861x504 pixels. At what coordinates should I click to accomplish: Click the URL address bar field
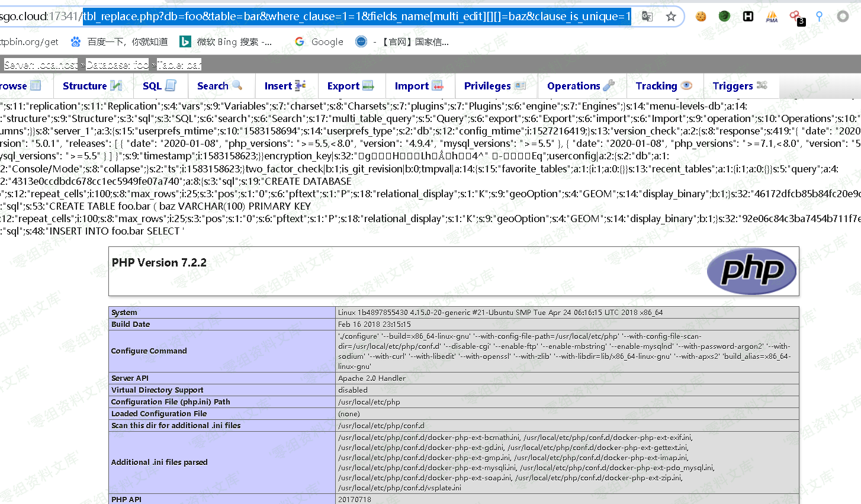[x=355, y=17]
